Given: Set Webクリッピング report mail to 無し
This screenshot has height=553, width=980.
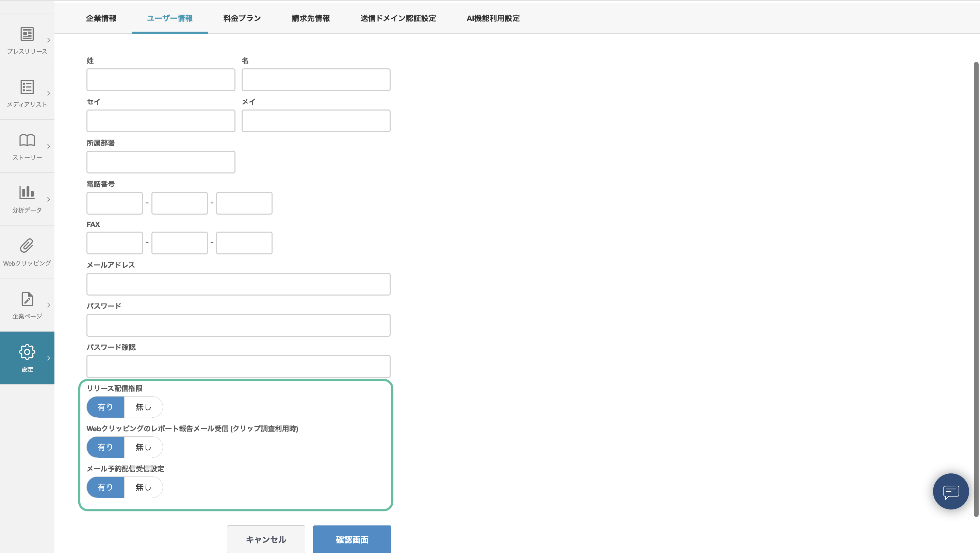Looking at the screenshot, I should [x=143, y=447].
